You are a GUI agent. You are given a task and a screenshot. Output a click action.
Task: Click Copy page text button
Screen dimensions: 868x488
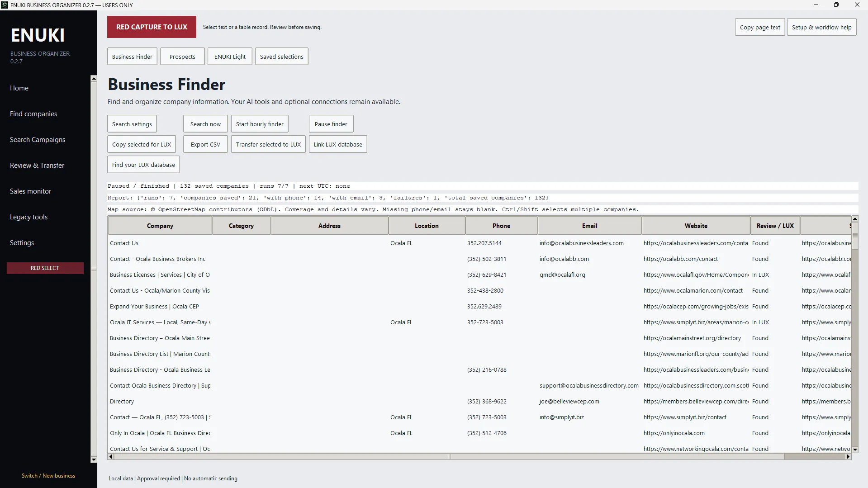pos(760,27)
